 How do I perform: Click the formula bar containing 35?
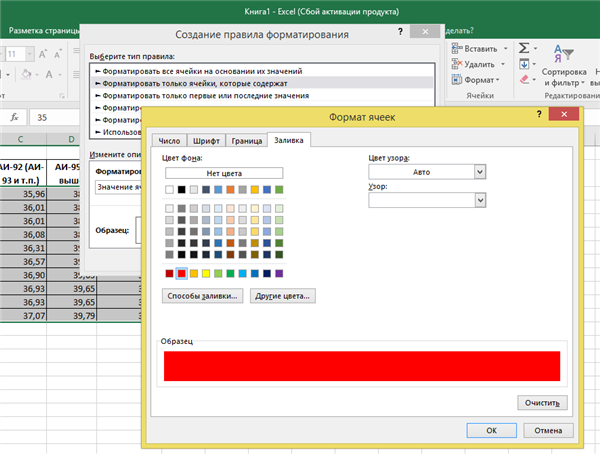tap(55, 117)
